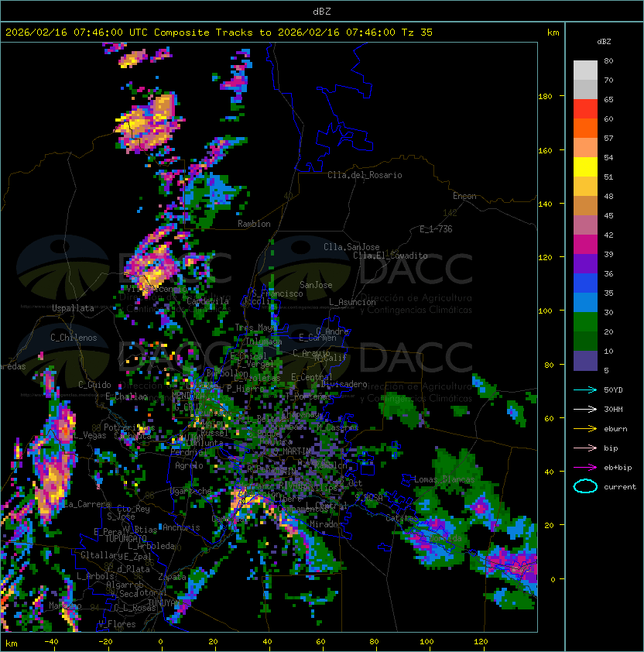Click the magenta eb+bip arrow in legend

pyautogui.click(x=585, y=468)
